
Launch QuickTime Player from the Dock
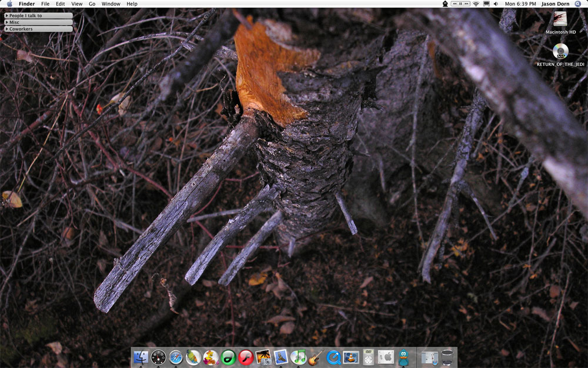tap(333, 356)
